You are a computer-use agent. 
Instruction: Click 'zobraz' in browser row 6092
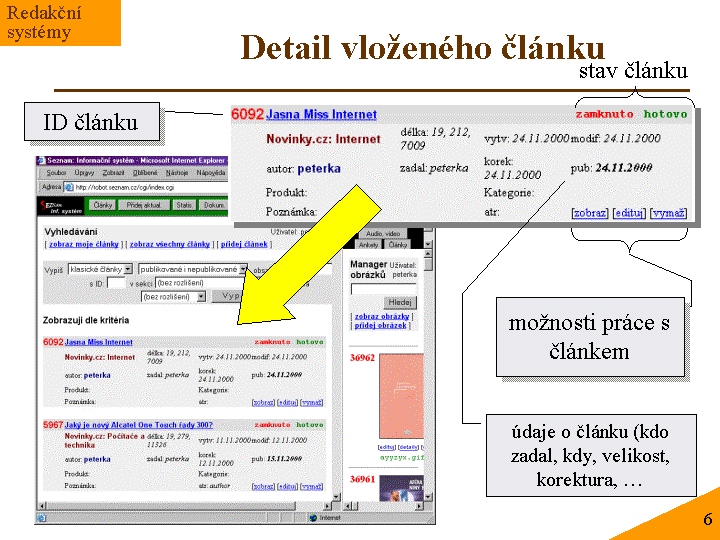tap(264, 402)
